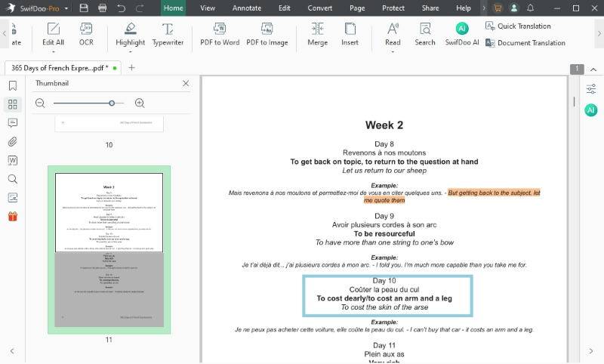This screenshot has height=364, width=604.
Task: Toggle the properties settings panel on right
Action: (x=591, y=89)
